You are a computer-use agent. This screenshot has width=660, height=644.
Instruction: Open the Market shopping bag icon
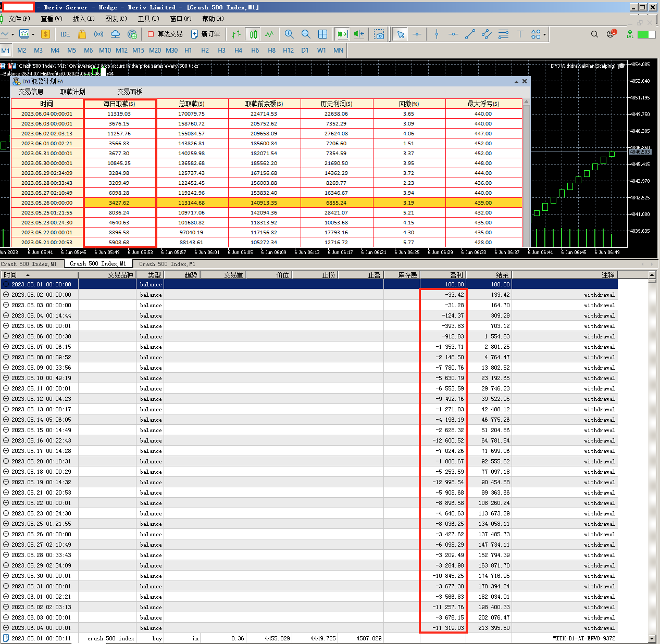[x=82, y=34]
